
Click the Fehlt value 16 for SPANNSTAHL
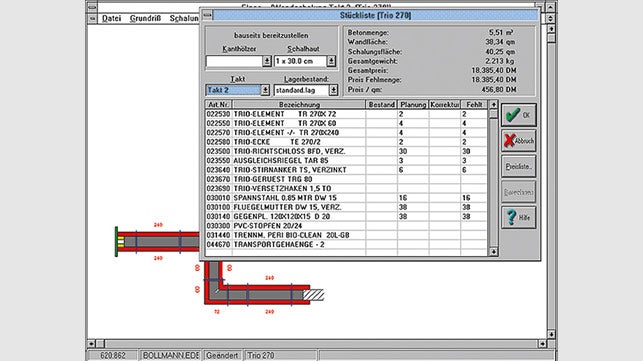click(x=466, y=198)
